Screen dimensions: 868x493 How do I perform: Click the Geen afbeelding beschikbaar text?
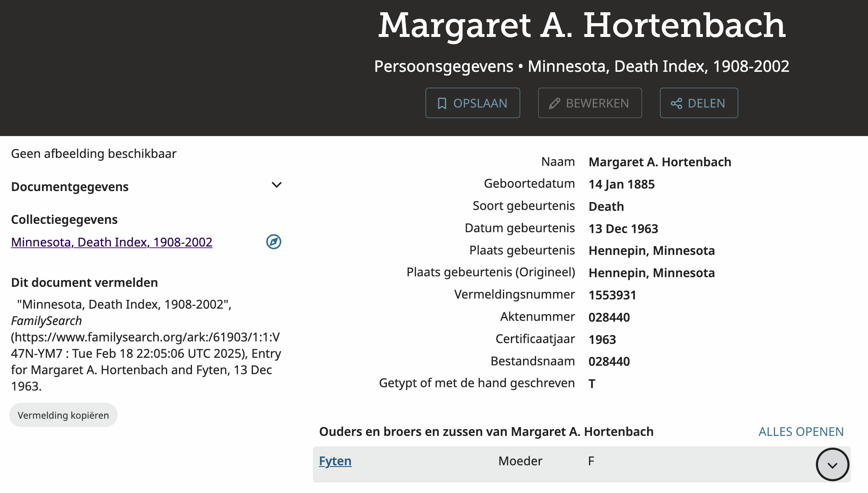click(94, 154)
